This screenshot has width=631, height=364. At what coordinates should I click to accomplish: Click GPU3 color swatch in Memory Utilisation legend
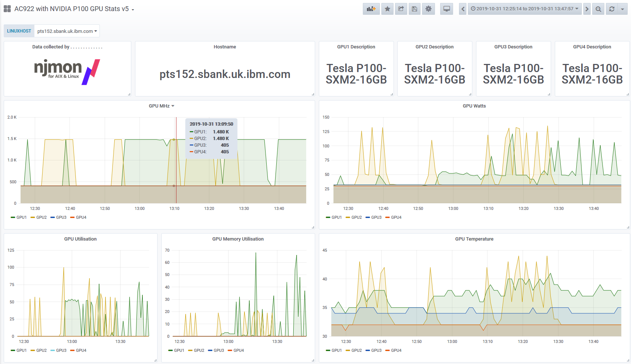[210, 350]
